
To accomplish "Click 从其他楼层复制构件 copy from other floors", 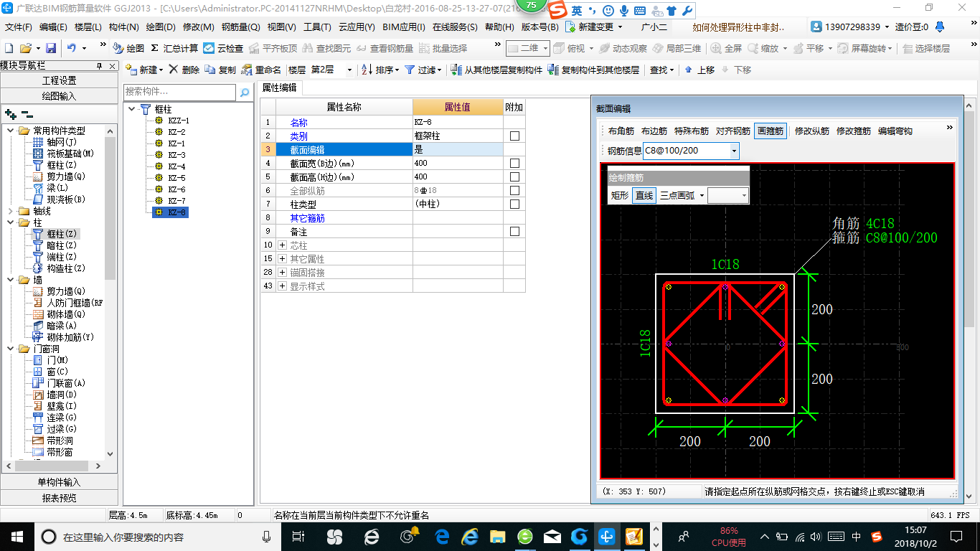I will coord(496,70).
